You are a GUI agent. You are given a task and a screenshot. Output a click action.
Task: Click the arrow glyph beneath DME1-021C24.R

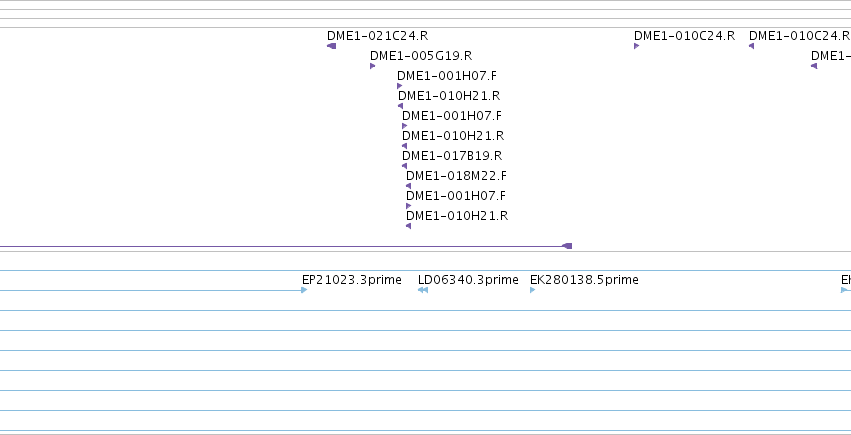[x=332, y=46]
